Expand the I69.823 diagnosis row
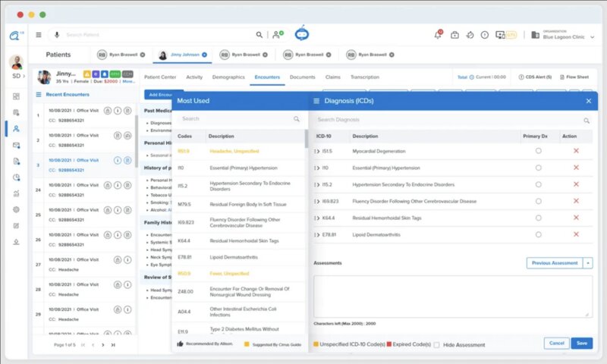The image size is (607, 364). [x=316, y=202]
